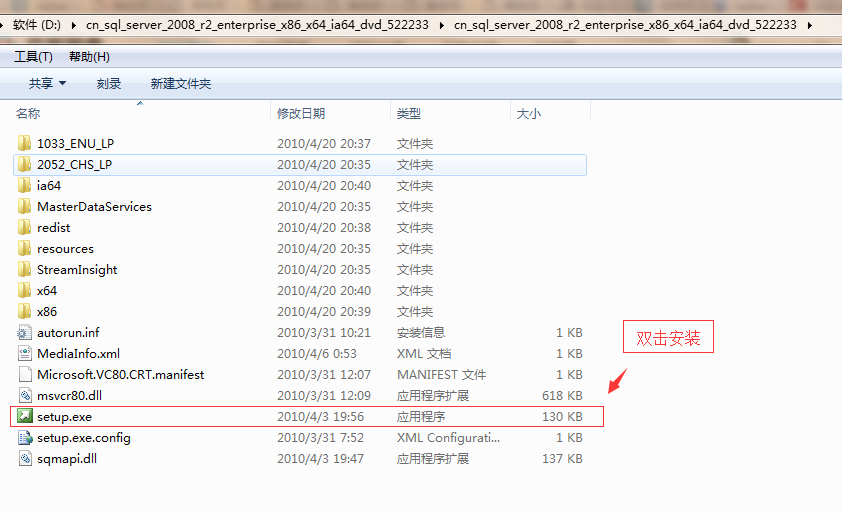
Task: Click the 刻录 toolbar button
Action: pos(108,83)
